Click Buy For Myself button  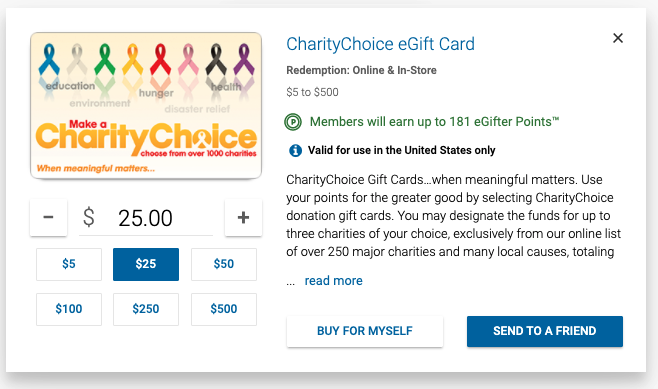365,331
